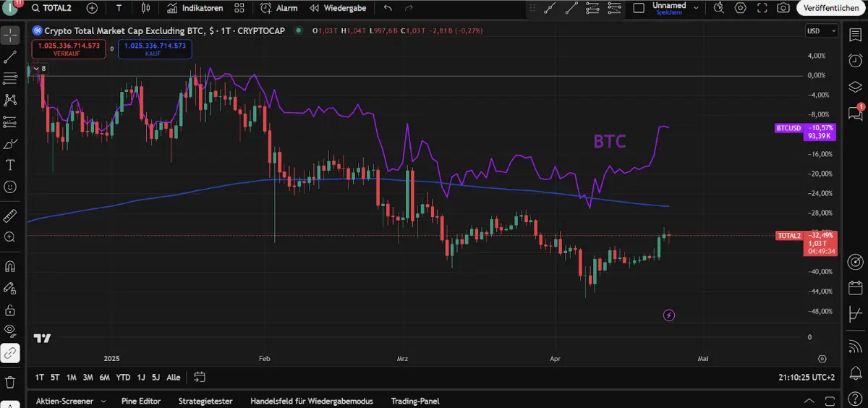The height and width of the screenshot is (408, 868).
Task: Click Speichern to save Unnamed layout
Action: pos(669,12)
